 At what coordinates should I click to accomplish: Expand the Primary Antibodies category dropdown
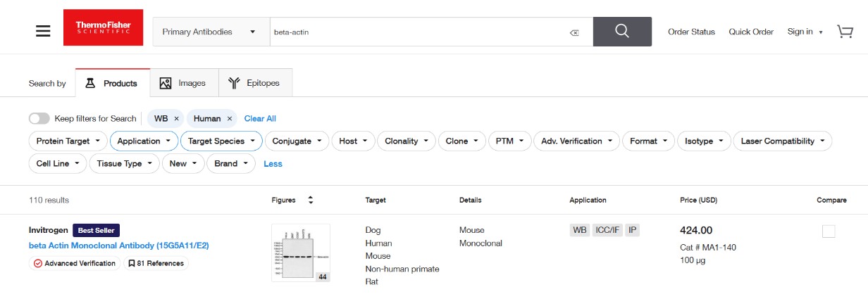(x=209, y=32)
